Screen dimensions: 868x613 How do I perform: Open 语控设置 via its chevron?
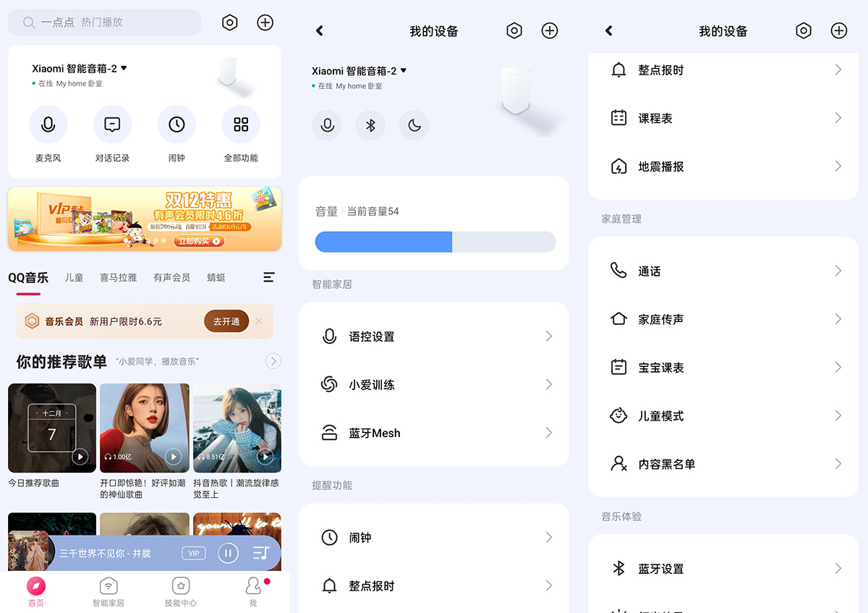(549, 336)
